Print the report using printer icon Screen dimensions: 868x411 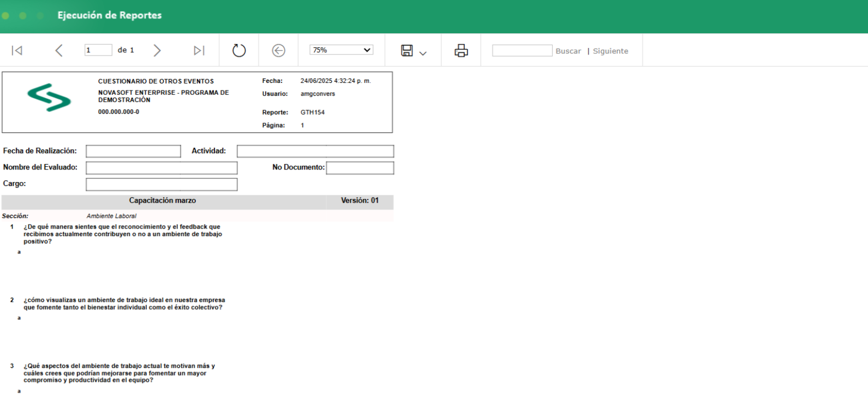coord(462,51)
